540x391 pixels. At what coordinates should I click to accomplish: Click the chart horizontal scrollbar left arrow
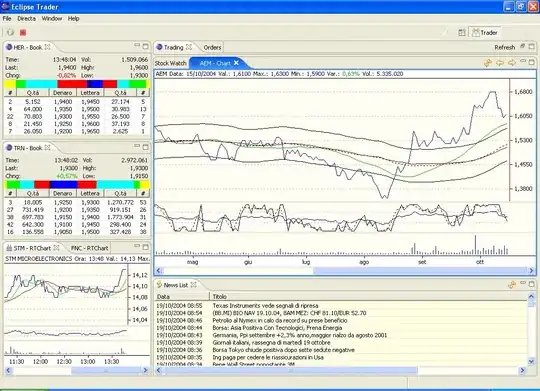tap(159, 271)
